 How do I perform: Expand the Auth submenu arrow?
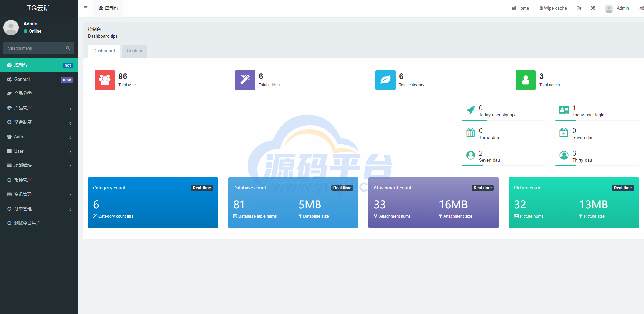(70, 137)
